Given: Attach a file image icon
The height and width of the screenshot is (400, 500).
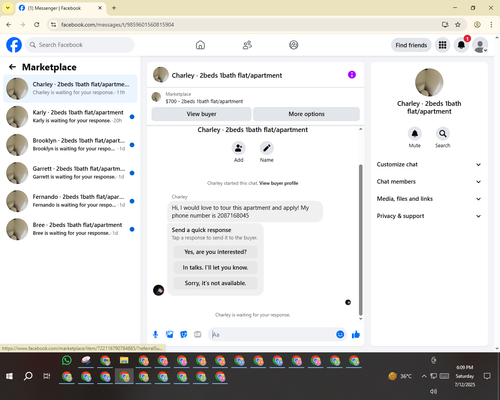Looking at the screenshot, I should pos(170,334).
